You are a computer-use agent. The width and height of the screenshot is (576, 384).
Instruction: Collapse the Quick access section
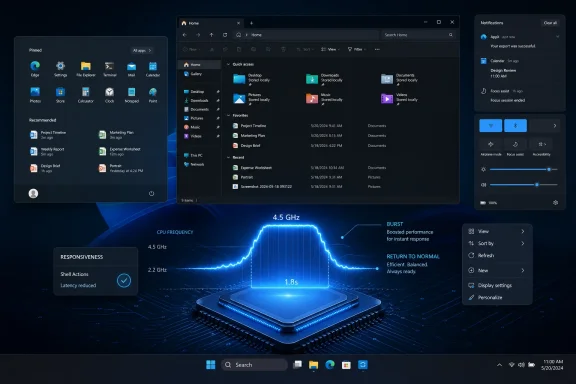(228, 64)
